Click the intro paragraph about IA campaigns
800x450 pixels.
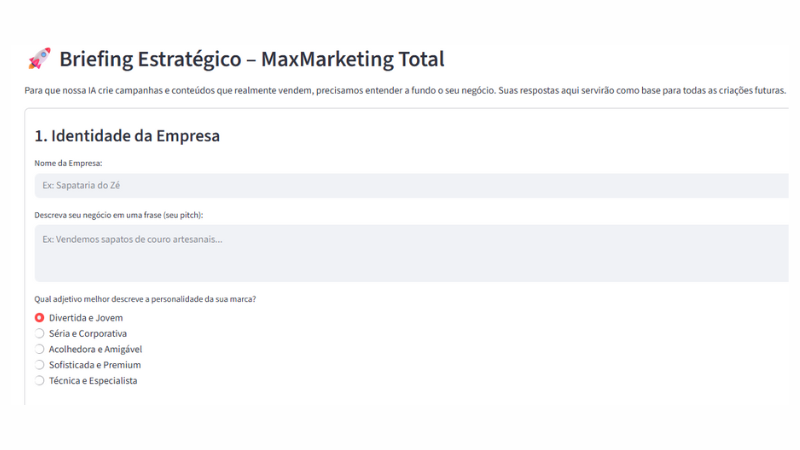coord(405,90)
